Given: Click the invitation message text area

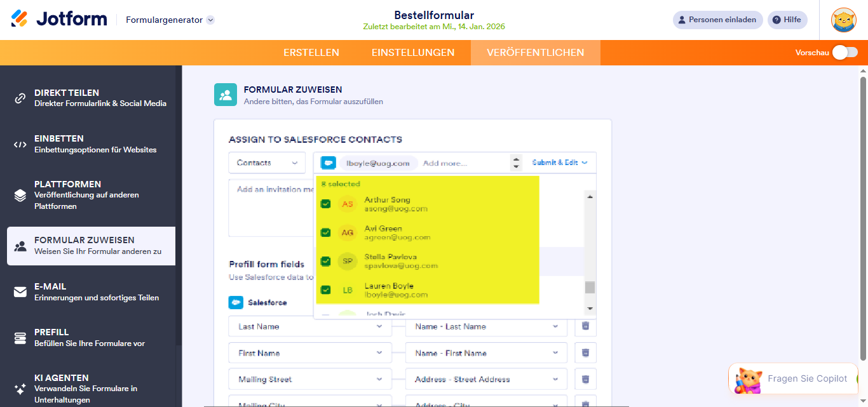Looking at the screenshot, I should tap(271, 208).
